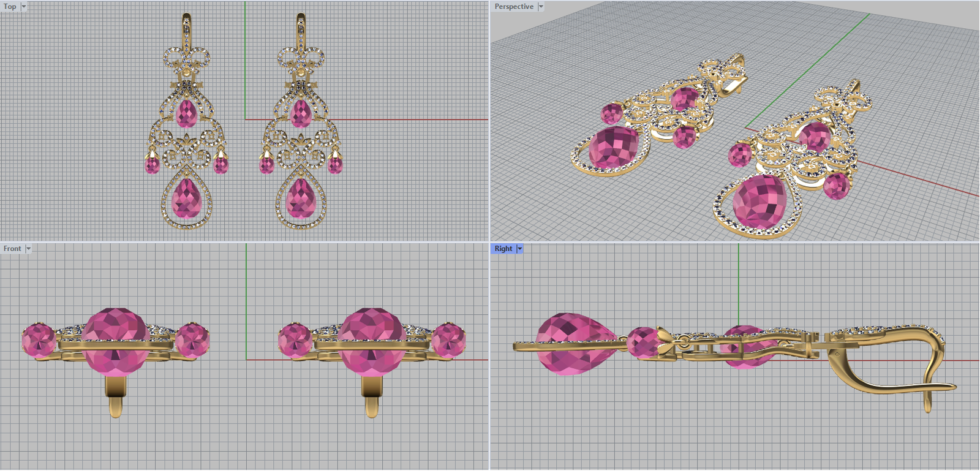Screen dimensions: 980x473
Task: Select left earring's large bottom gem in Top view
Action: point(186,199)
